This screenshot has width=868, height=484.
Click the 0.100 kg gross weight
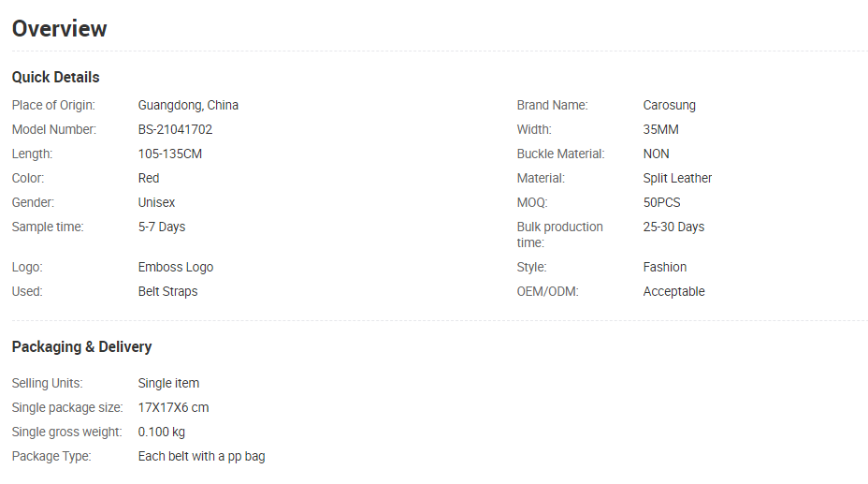tap(161, 432)
